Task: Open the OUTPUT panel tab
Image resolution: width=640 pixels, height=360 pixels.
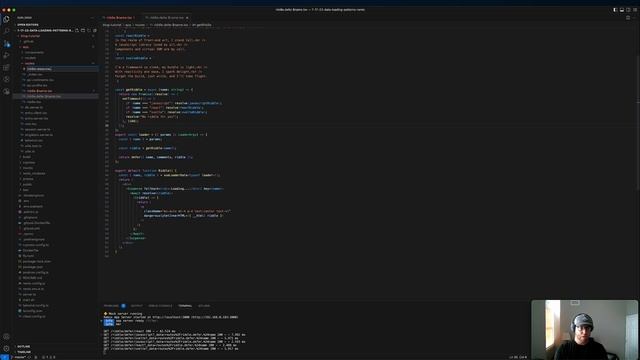Action: pyautogui.click(x=137, y=306)
